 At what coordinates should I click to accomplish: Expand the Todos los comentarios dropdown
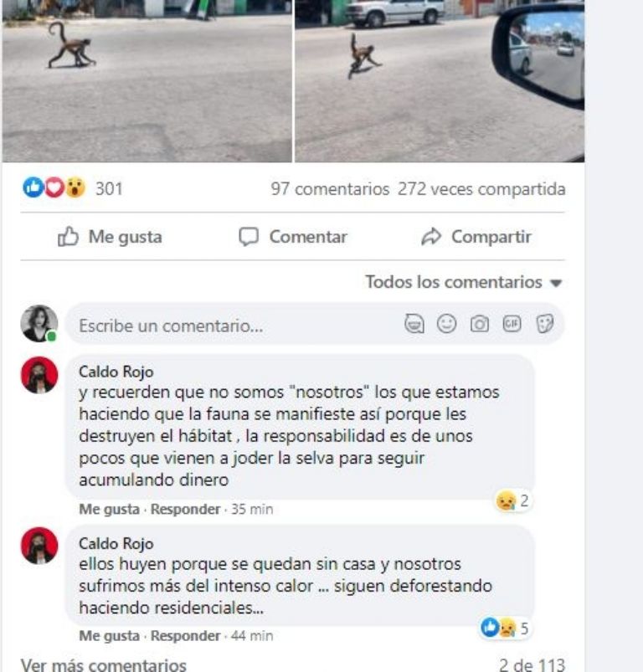pos(463,282)
